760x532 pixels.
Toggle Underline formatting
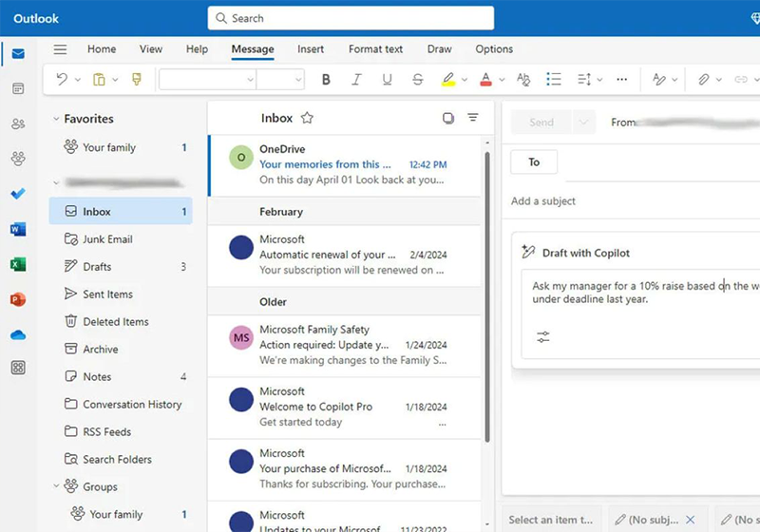click(x=387, y=80)
